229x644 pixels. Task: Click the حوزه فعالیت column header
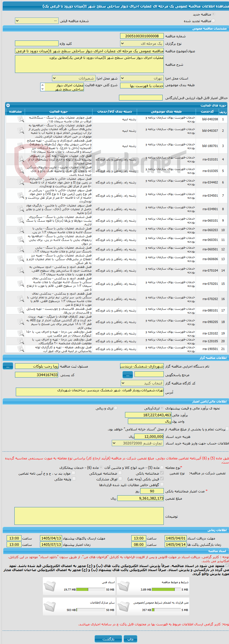coord(59,111)
